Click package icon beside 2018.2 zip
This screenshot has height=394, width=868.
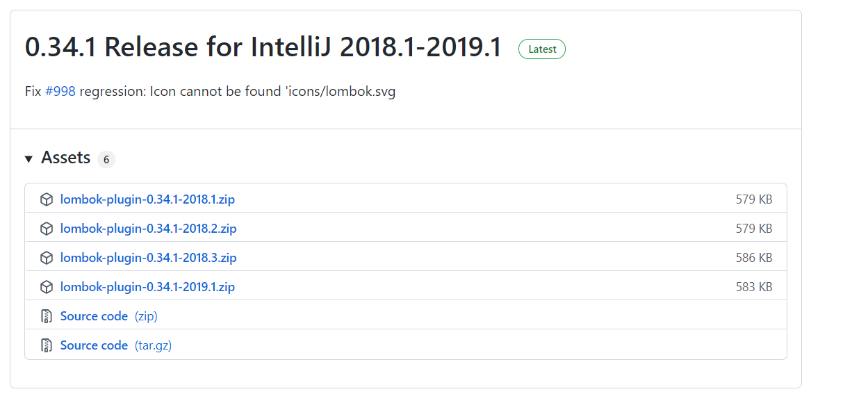tap(47, 229)
